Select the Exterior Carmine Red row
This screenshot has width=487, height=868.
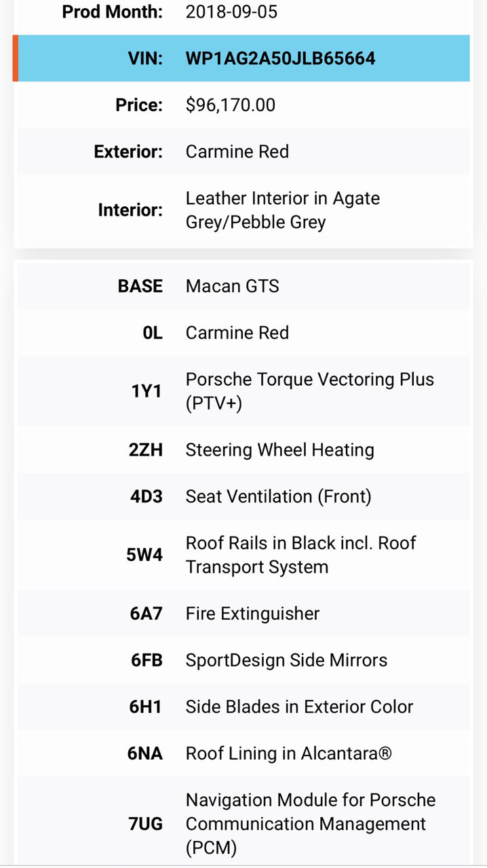(243, 151)
